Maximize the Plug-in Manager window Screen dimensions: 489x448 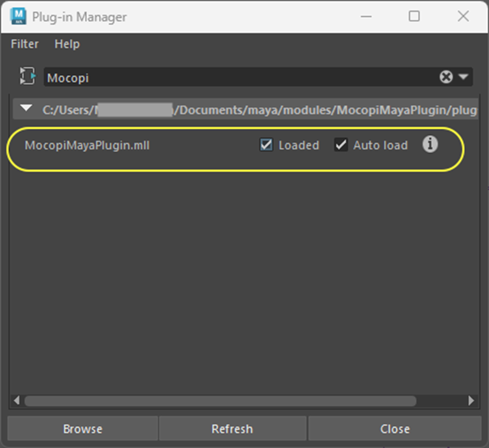(x=414, y=16)
